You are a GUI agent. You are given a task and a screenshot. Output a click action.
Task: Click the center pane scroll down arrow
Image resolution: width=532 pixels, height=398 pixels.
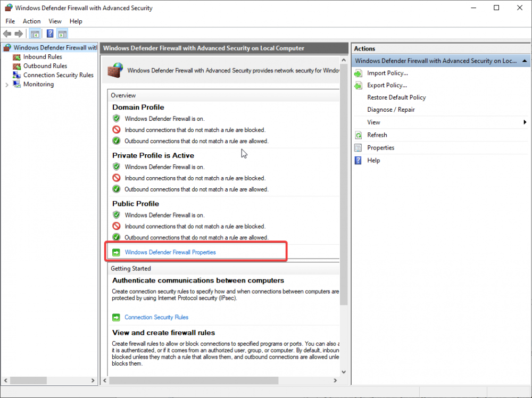tap(344, 372)
